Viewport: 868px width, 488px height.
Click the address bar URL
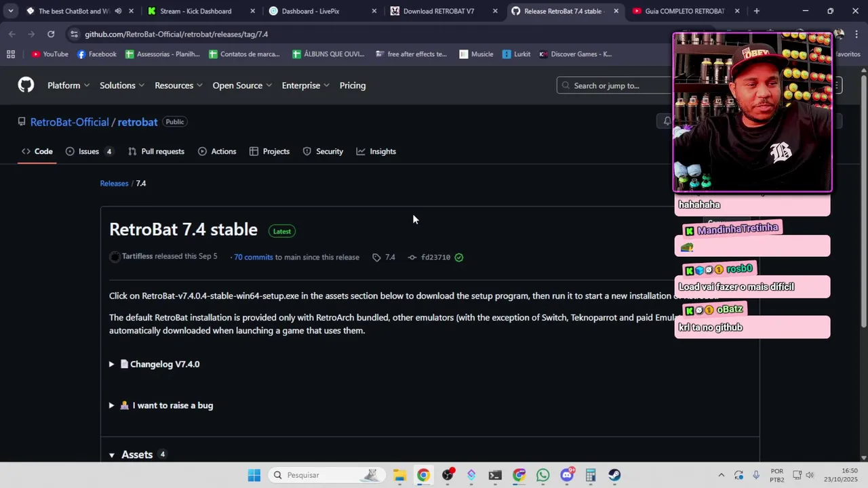(176, 34)
